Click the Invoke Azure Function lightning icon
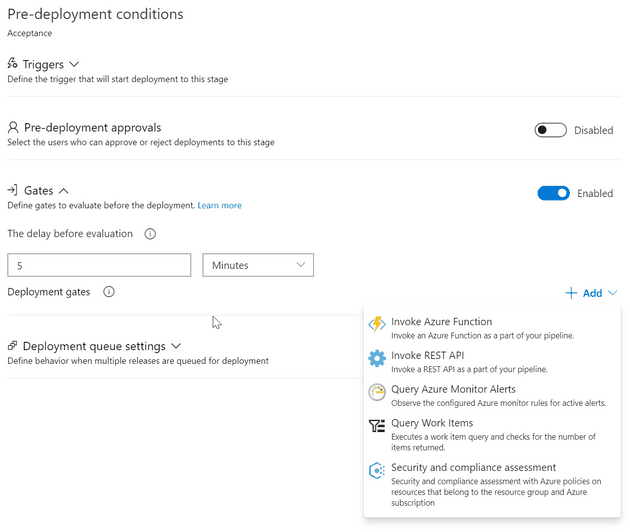 click(377, 323)
